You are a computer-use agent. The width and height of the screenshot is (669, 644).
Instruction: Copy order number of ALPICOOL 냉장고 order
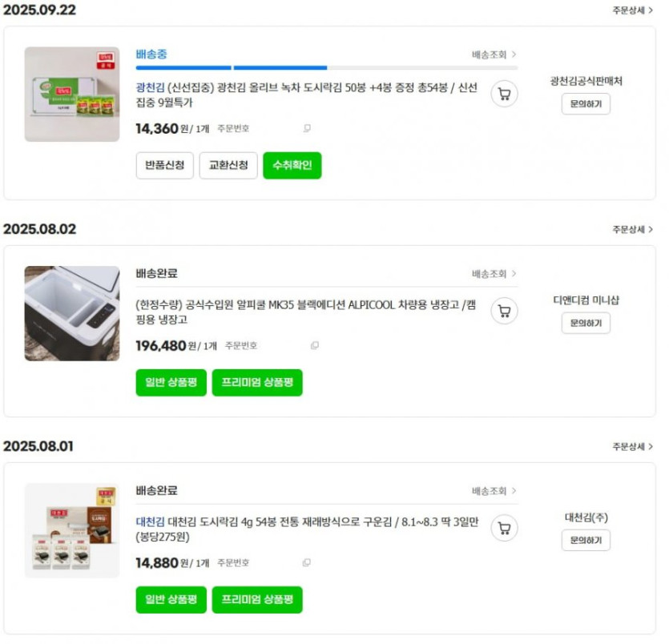tap(315, 346)
